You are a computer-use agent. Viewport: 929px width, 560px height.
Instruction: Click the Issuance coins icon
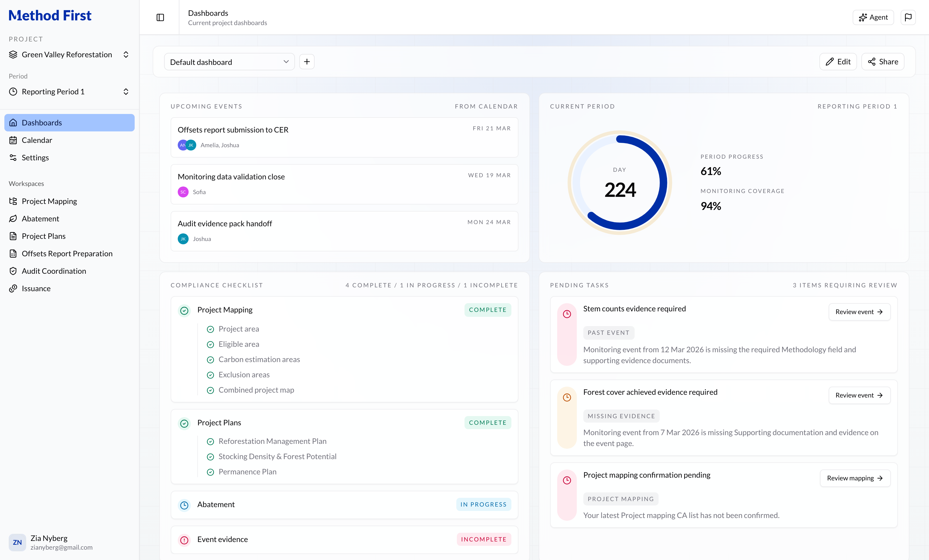coord(13,288)
